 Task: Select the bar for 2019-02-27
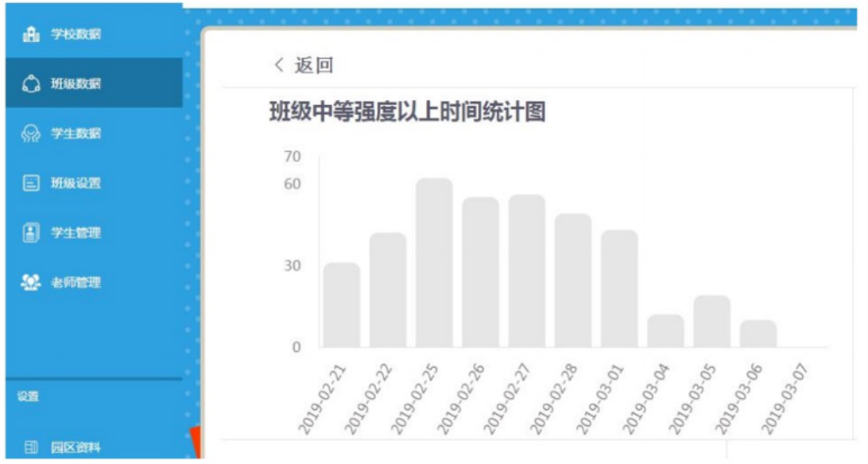(x=527, y=271)
